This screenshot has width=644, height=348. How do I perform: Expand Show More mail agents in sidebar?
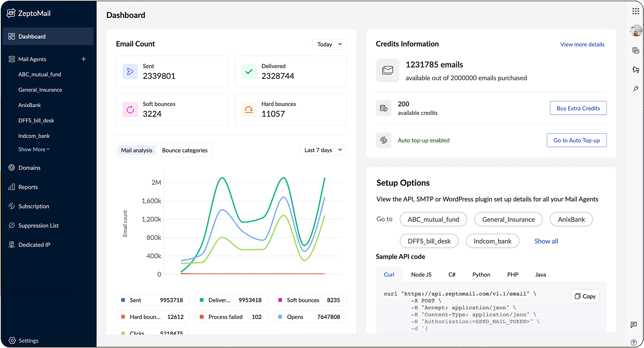click(34, 149)
